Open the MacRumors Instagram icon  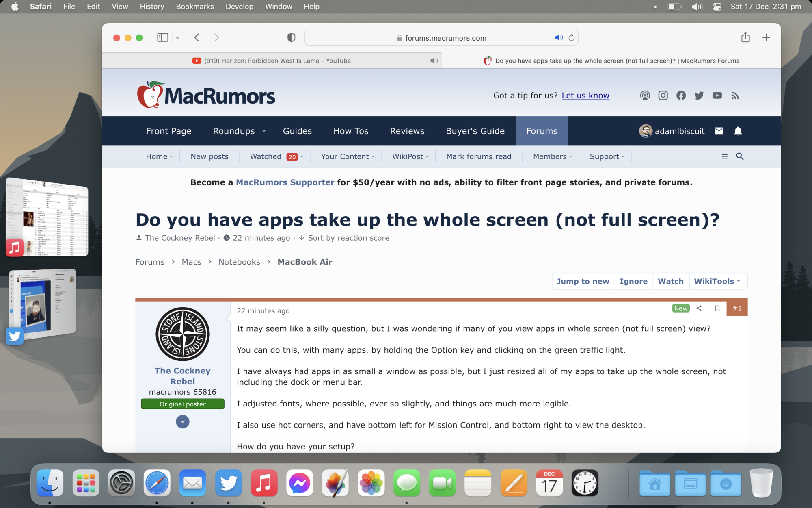(663, 96)
